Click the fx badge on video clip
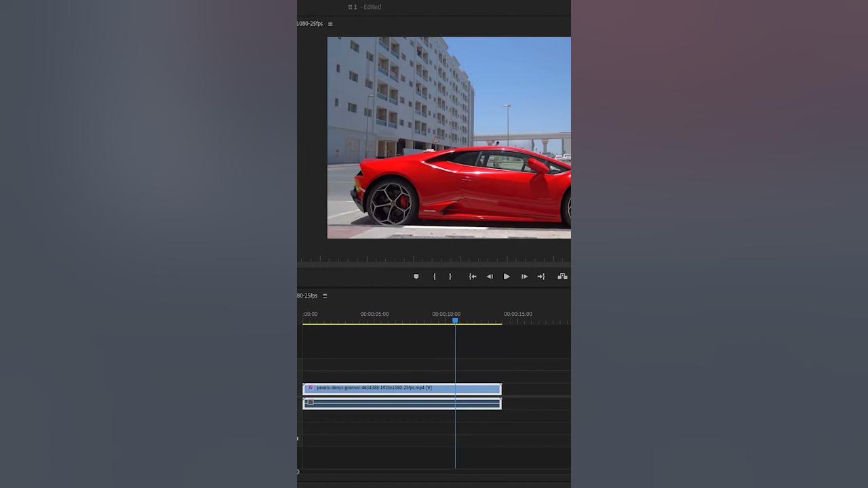The height and width of the screenshot is (488, 868). pos(311,388)
